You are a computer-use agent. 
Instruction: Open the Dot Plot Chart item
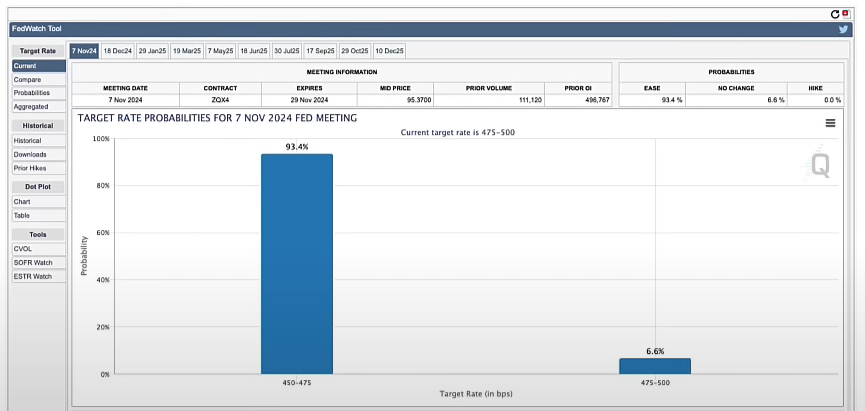tap(39, 202)
